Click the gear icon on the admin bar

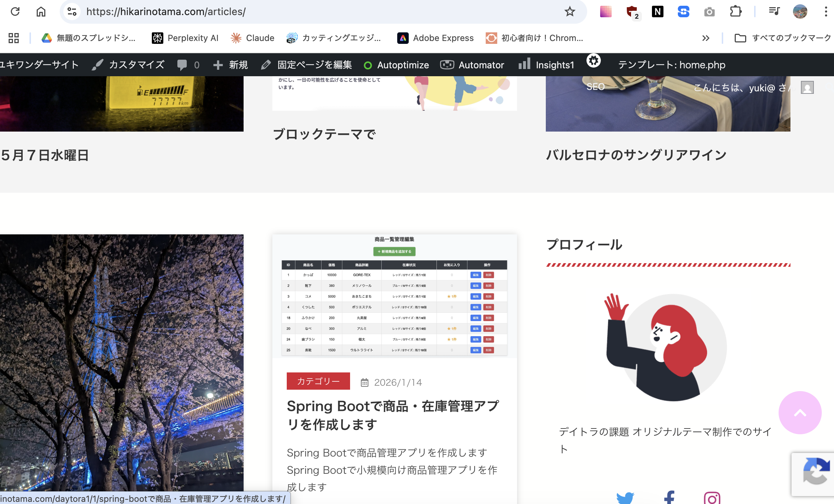[593, 61]
